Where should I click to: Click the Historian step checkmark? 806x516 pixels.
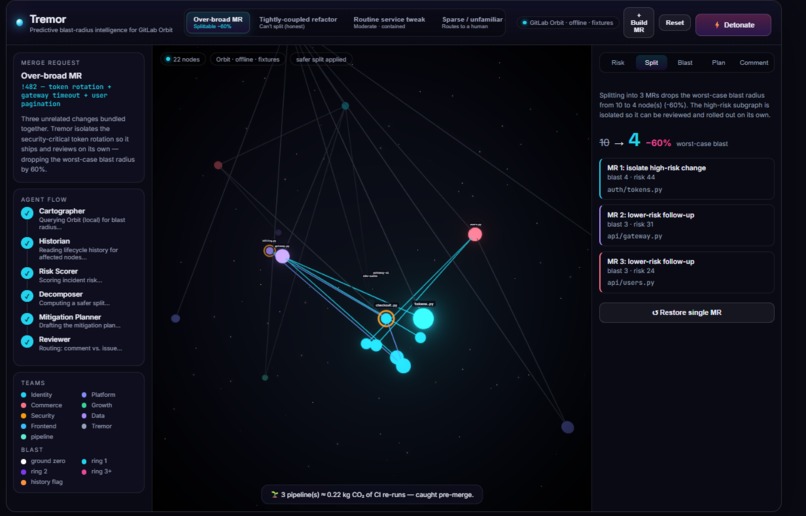point(27,243)
